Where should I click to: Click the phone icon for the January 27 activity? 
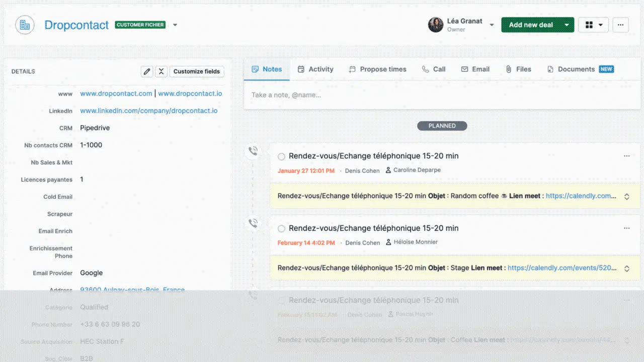(253, 151)
